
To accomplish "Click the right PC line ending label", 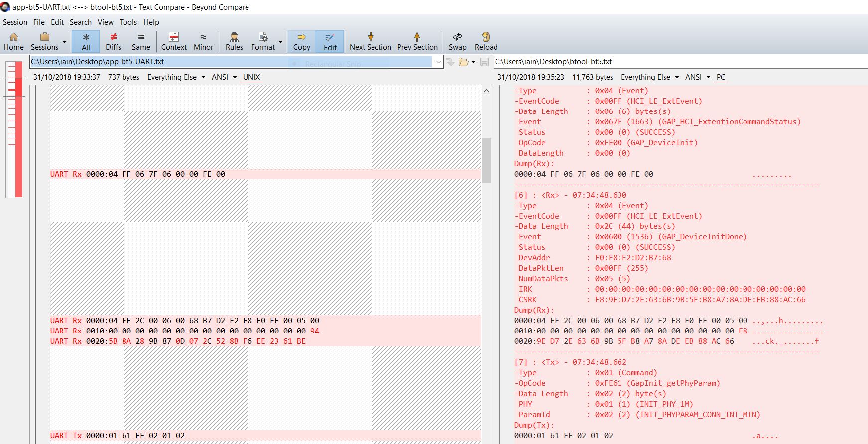I will (x=721, y=77).
